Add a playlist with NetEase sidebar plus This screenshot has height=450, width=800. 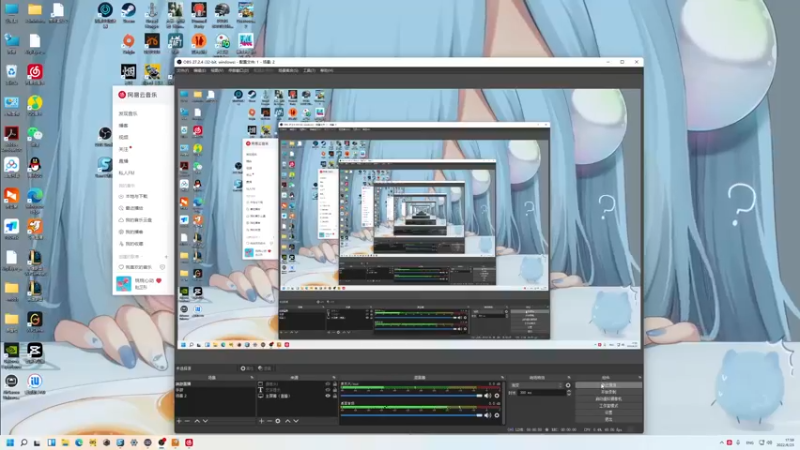166,257
